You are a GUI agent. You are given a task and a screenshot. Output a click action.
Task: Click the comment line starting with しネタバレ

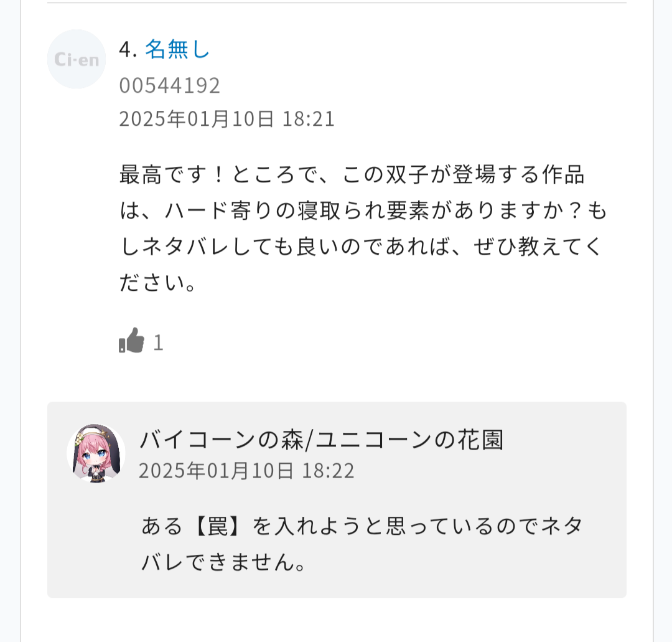(x=361, y=247)
